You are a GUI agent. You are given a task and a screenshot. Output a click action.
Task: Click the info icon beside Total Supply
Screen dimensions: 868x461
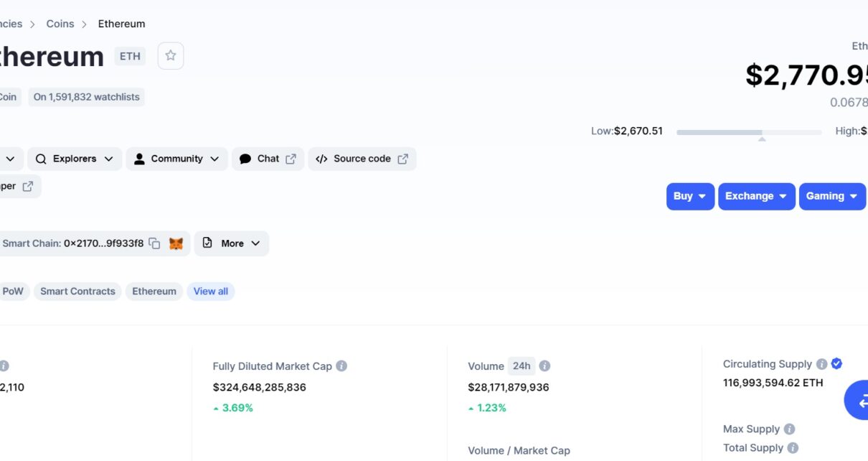pos(793,448)
